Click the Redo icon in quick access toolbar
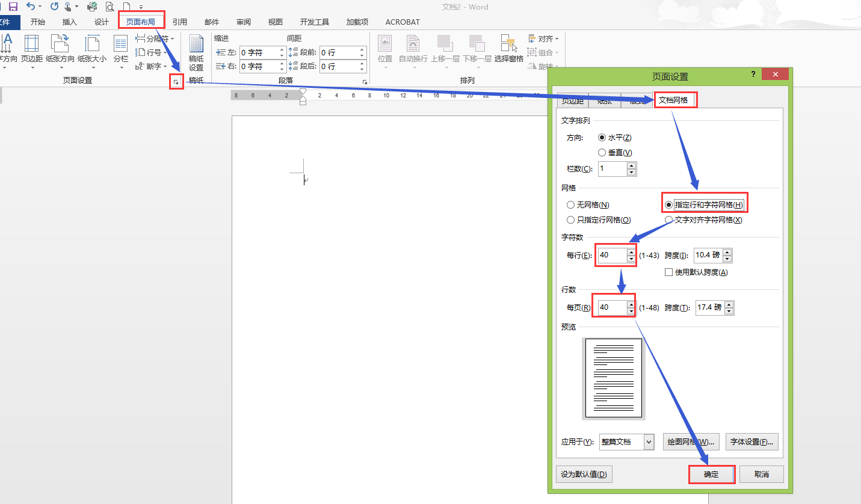Viewport: 861px width, 504px height. pos(54,7)
